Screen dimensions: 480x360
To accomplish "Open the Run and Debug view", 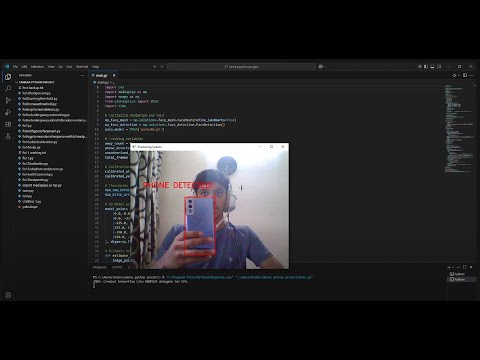I will [8, 112].
